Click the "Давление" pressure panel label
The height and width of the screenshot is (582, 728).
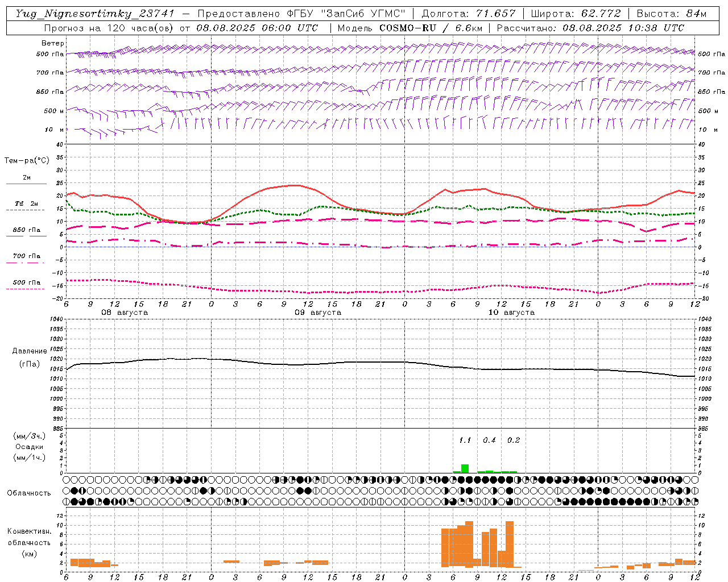point(30,351)
